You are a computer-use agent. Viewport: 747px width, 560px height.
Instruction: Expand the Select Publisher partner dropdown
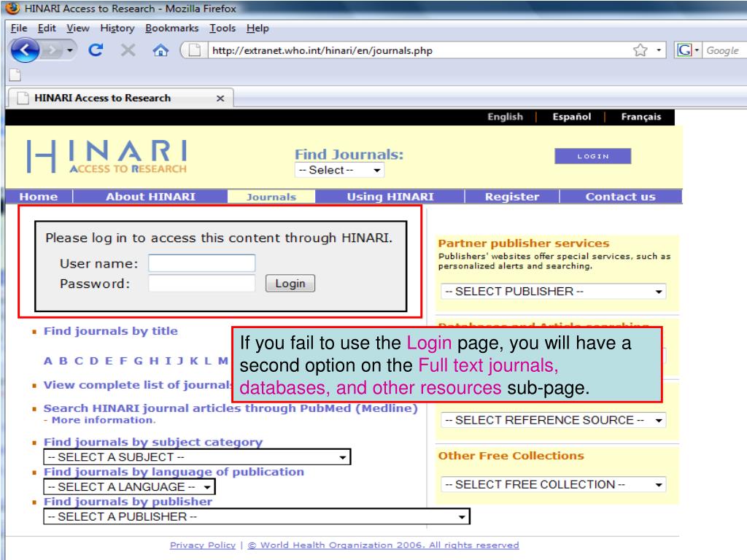click(554, 292)
